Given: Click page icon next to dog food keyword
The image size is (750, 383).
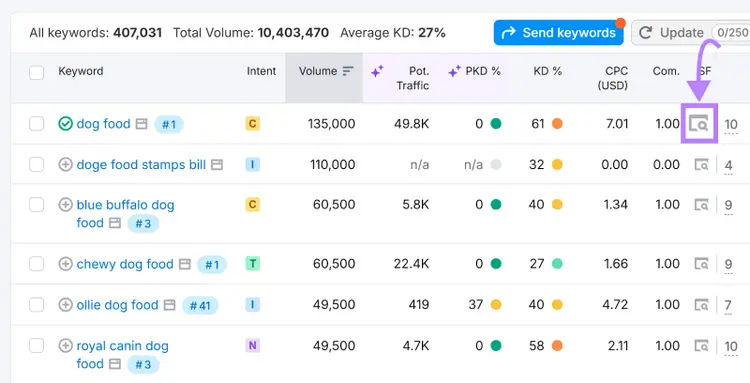Looking at the screenshot, I should 141,124.
